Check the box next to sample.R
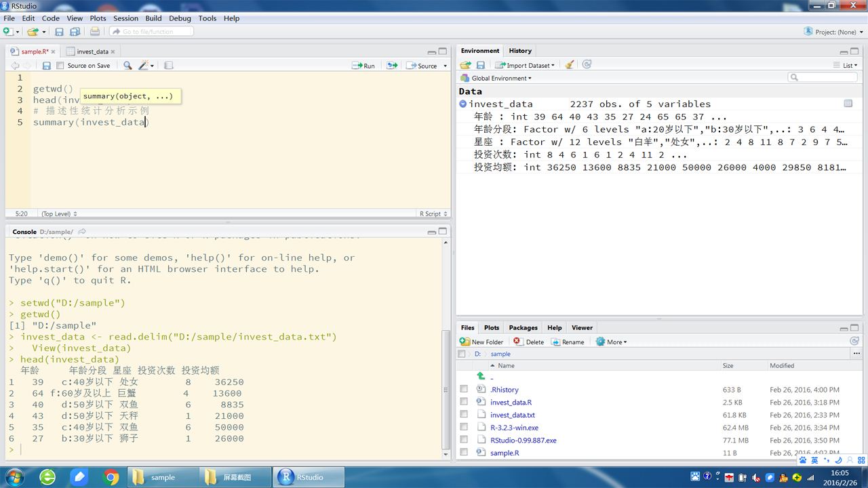This screenshot has width=868, height=488. tap(464, 453)
